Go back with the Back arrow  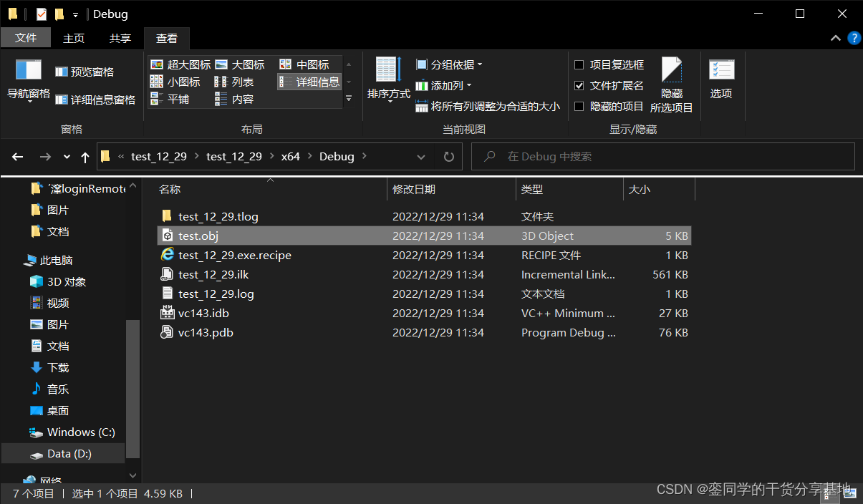point(18,157)
